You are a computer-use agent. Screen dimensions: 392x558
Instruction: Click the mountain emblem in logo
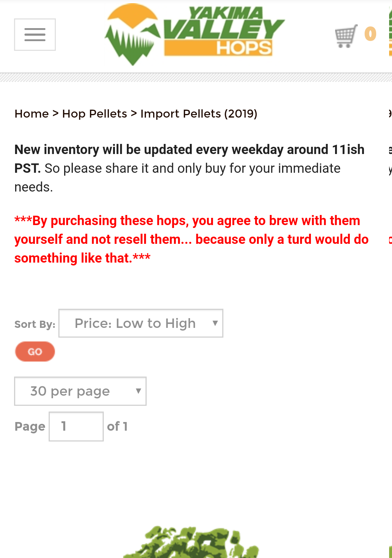pos(132,35)
